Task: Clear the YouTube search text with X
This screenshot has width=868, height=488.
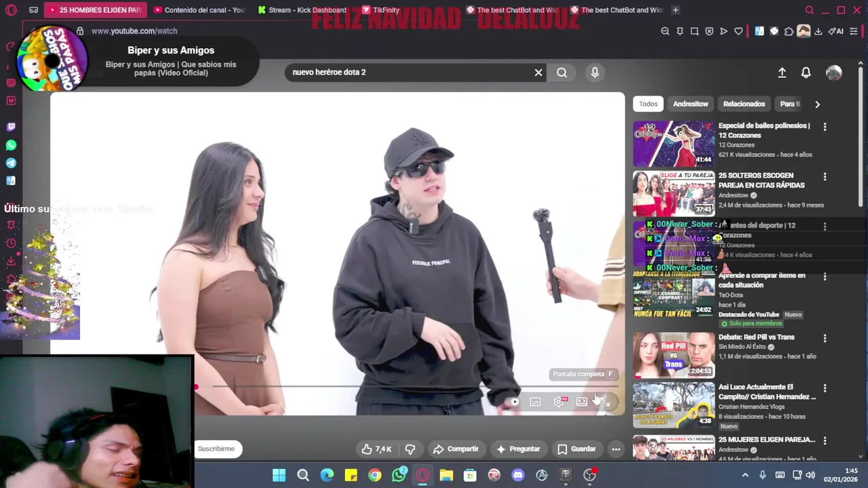Action: [x=538, y=73]
